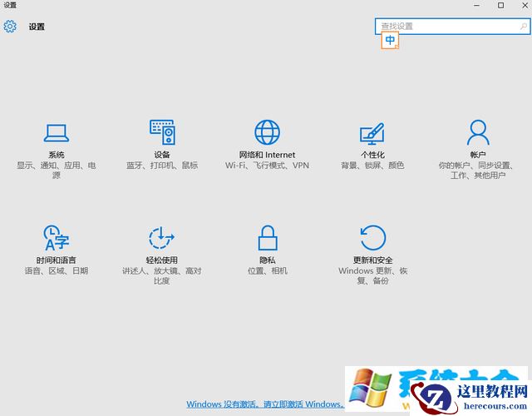This screenshot has width=532, height=416.
Task: Click the 时间和语言 label text
Action: [57, 260]
